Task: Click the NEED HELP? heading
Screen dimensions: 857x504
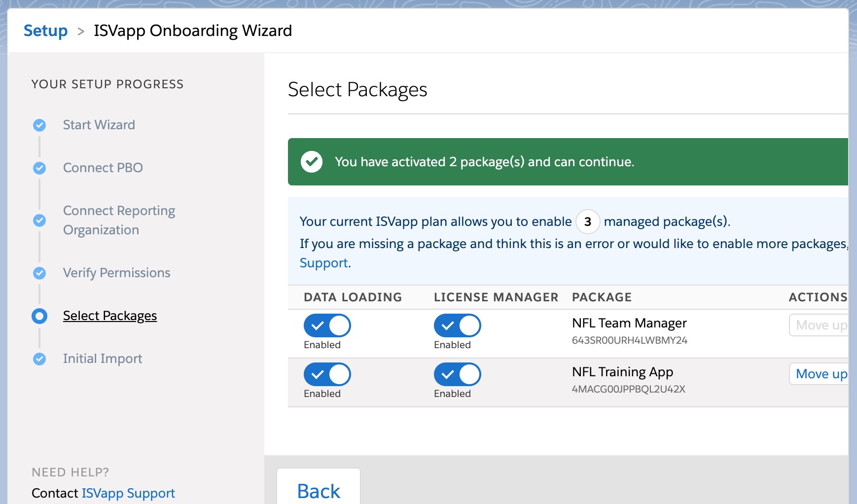Action: click(71, 472)
